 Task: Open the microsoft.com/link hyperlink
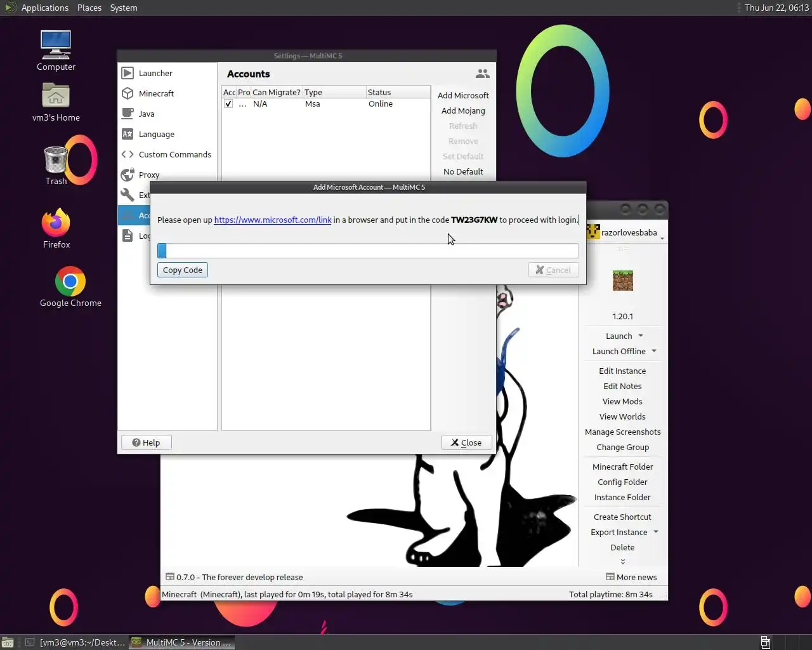tap(273, 220)
